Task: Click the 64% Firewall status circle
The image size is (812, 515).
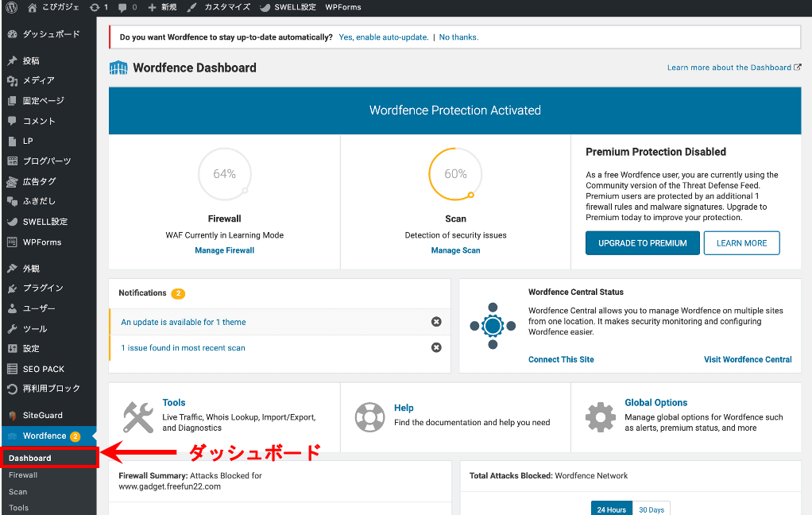Action: [x=225, y=174]
